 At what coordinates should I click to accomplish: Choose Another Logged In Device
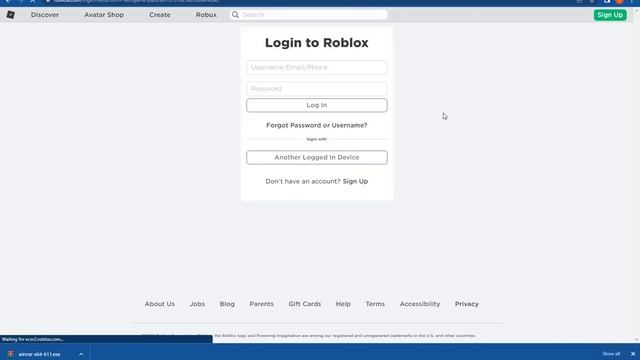(x=317, y=157)
